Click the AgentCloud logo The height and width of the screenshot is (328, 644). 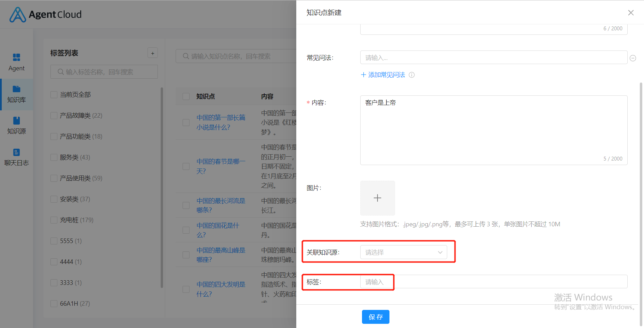pyautogui.click(x=46, y=14)
